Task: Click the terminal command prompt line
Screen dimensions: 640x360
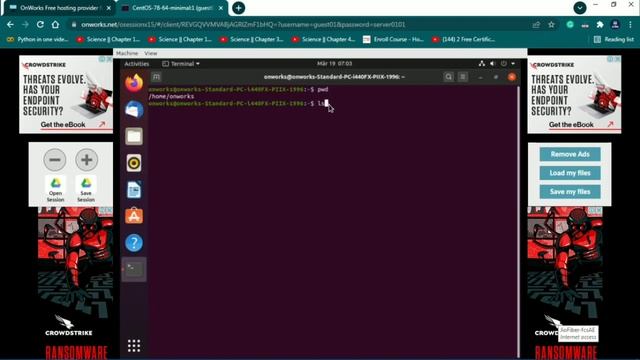Action: [238, 104]
